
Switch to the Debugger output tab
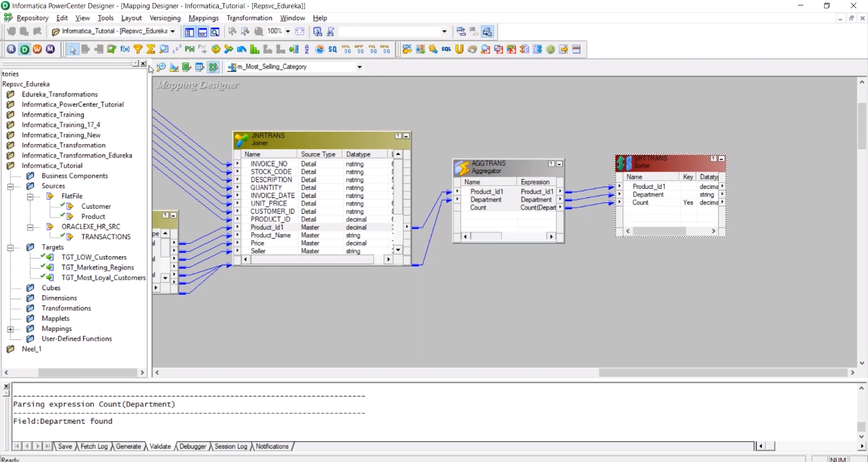(193, 447)
